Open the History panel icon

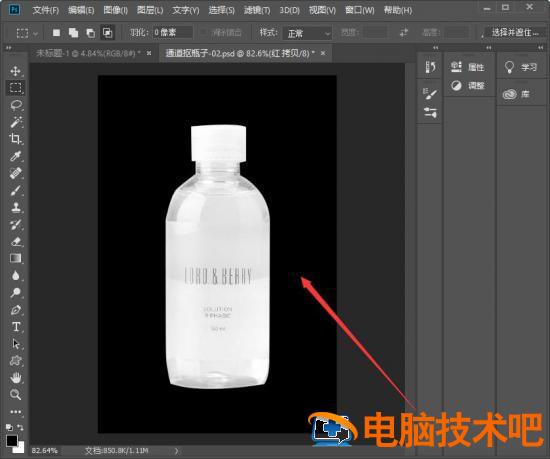(430, 66)
